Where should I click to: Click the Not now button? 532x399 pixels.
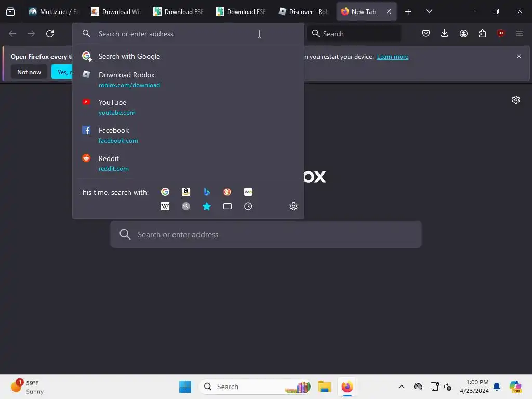coord(29,72)
